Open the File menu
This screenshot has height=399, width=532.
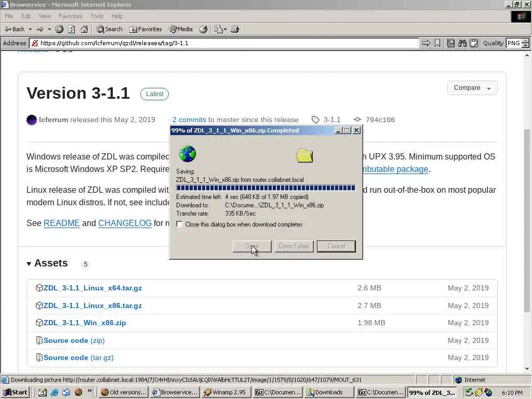pyautogui.click(x=9, y=16)
